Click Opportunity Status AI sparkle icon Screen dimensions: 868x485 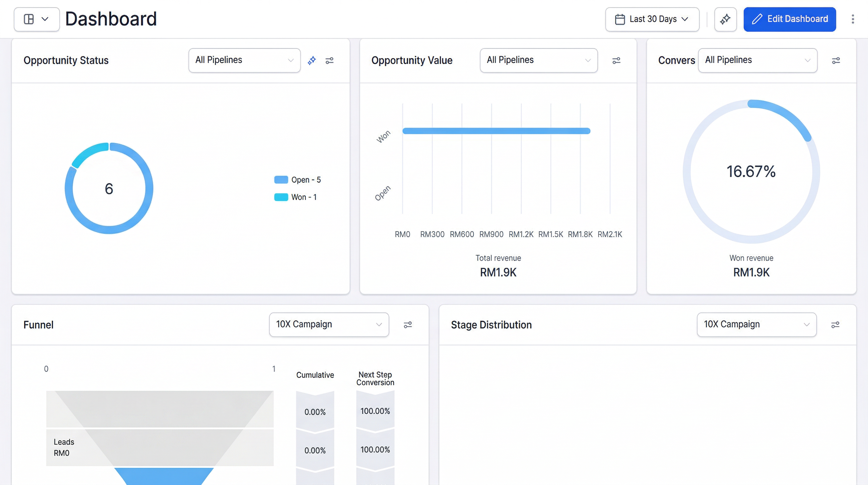point(312,60)
